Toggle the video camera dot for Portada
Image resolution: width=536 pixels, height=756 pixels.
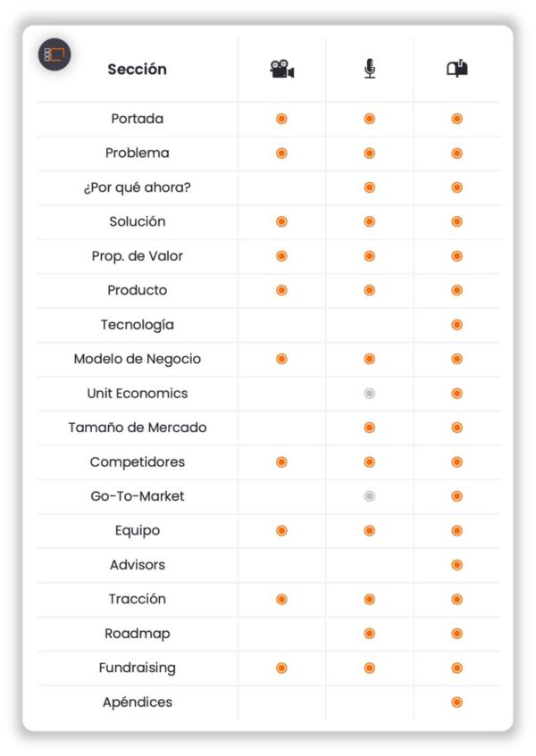click(281, 119)
